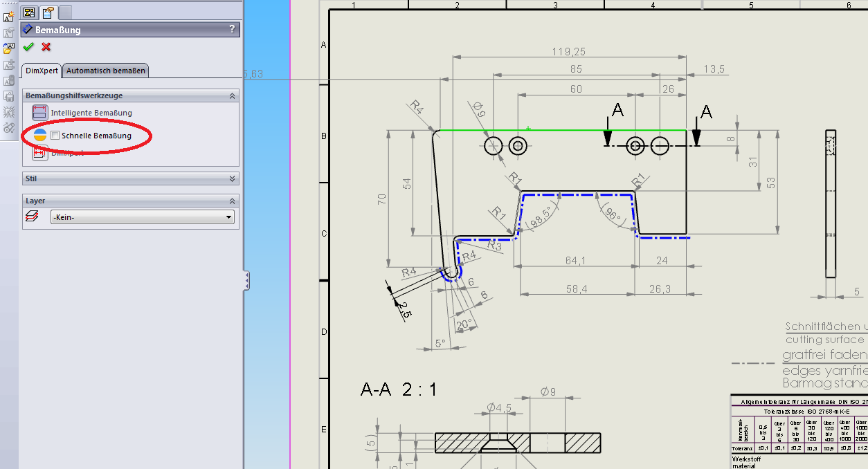Click the bottom chain-like icon in the left toolbar
This screenshot has width=868, height=469.
9,127
